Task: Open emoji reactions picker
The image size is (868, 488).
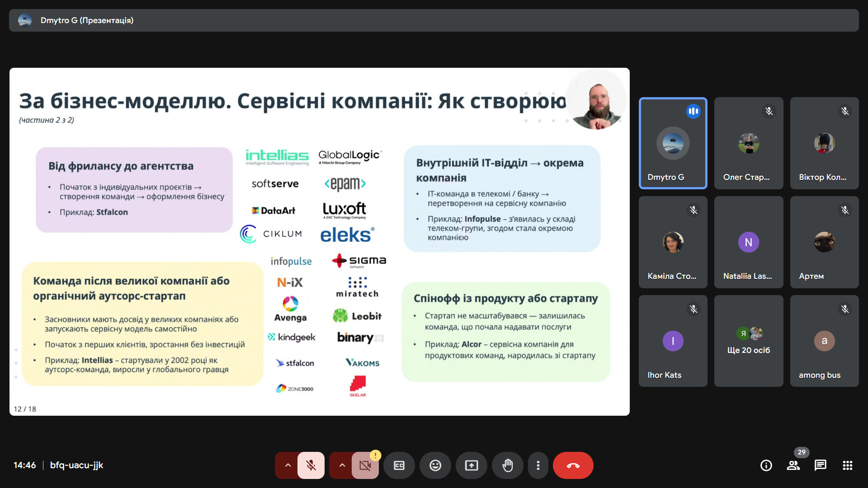Action: pyautogui.click(x=435, y=465)
